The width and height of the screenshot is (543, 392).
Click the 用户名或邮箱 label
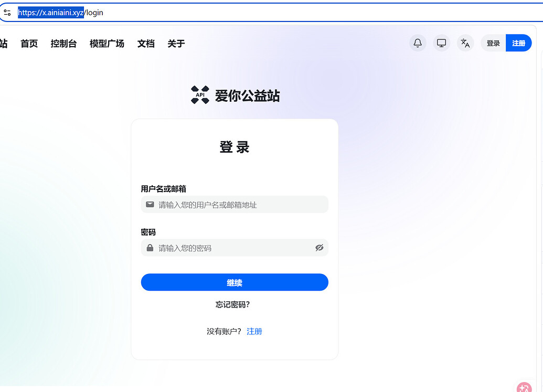[x=164, y=189]
